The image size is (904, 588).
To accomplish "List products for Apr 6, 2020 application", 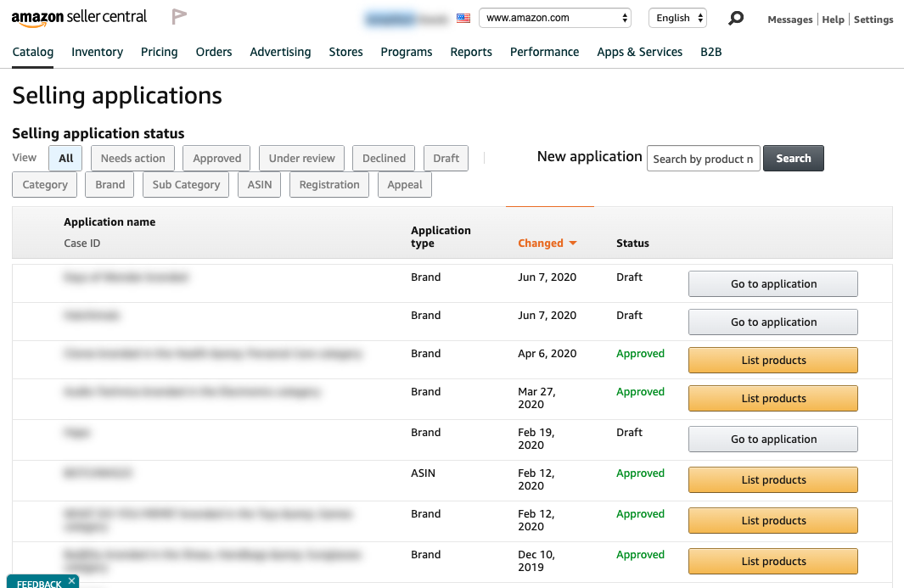I will (x=773, y=361).
